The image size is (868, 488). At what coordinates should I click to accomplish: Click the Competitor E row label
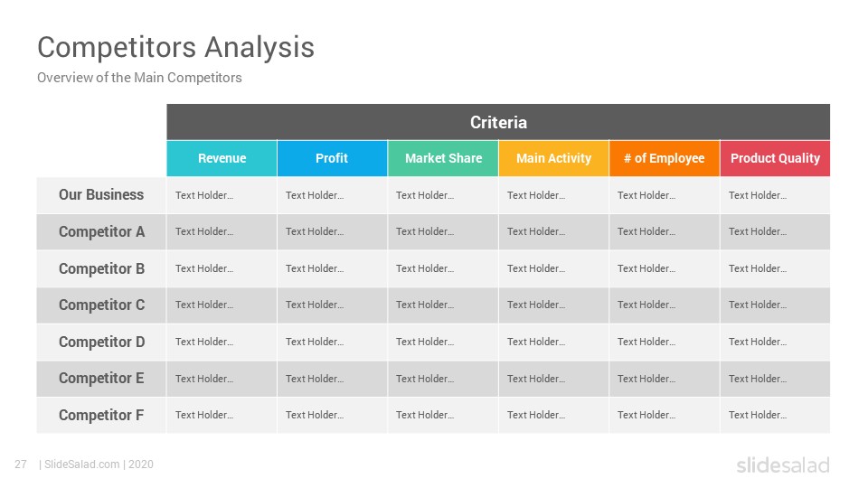click(x=101, y=379)
